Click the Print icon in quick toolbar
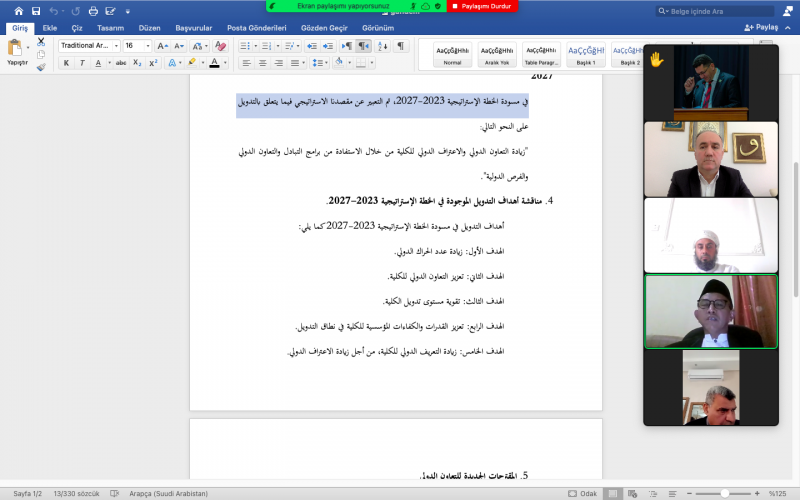The image size is (800, 500). click(x=93, y=11)
